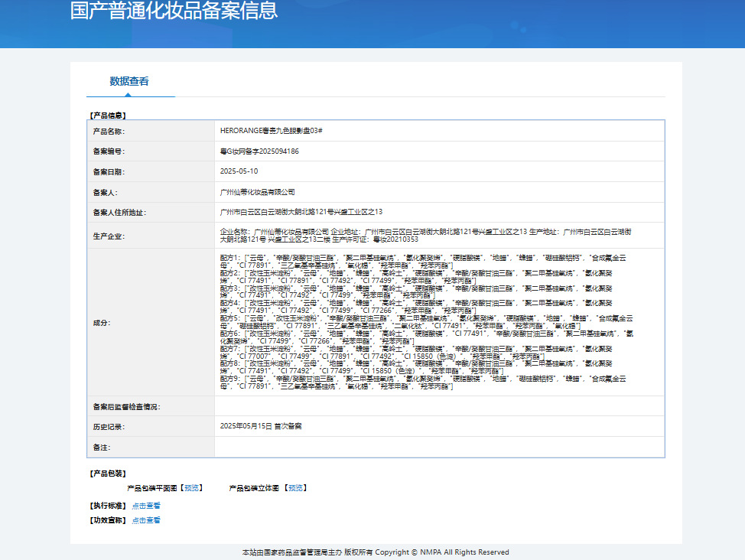
Task: Click page title 国产普通化妆品备案信息
Action: 174,11
